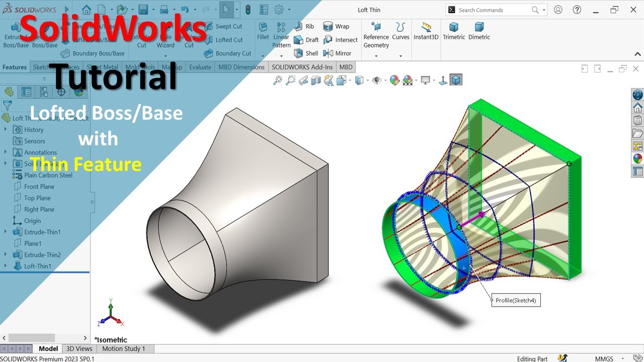The height and width of the screenshot is (362, 644).
Task: Click Previous View icon
Action: click(303, 80)
